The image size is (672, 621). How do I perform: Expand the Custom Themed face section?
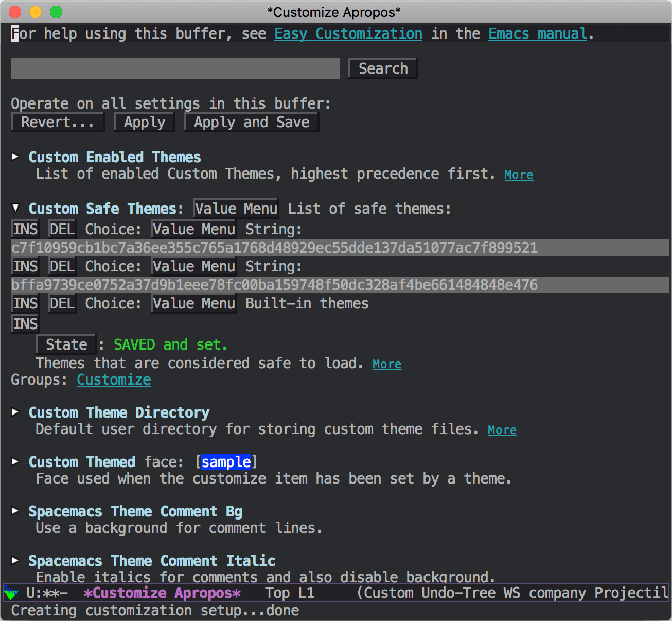coord(15,462)
